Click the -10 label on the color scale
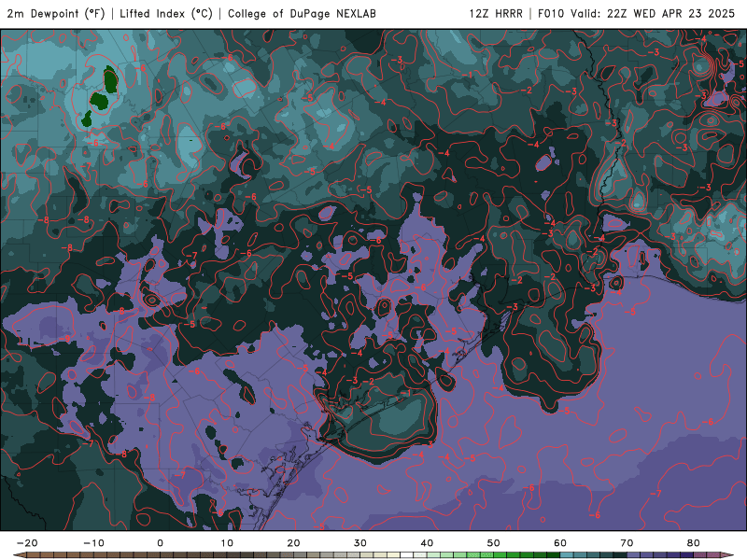The width and height of the screenshot is (747, 560). click(93, 543)
